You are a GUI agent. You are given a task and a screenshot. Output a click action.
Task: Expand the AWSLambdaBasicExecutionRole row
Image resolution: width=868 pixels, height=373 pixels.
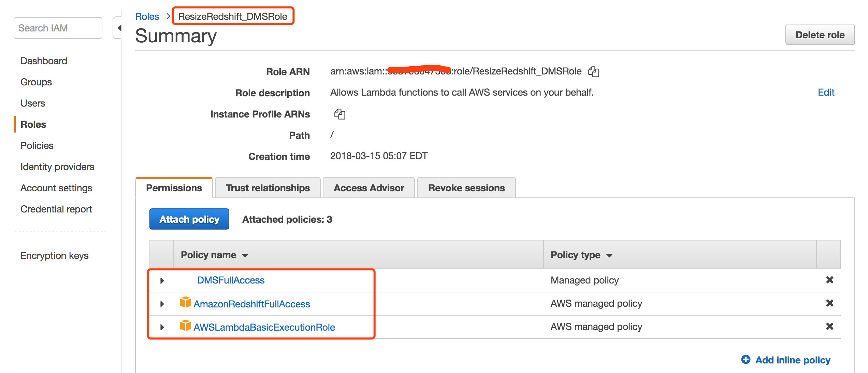162,327
